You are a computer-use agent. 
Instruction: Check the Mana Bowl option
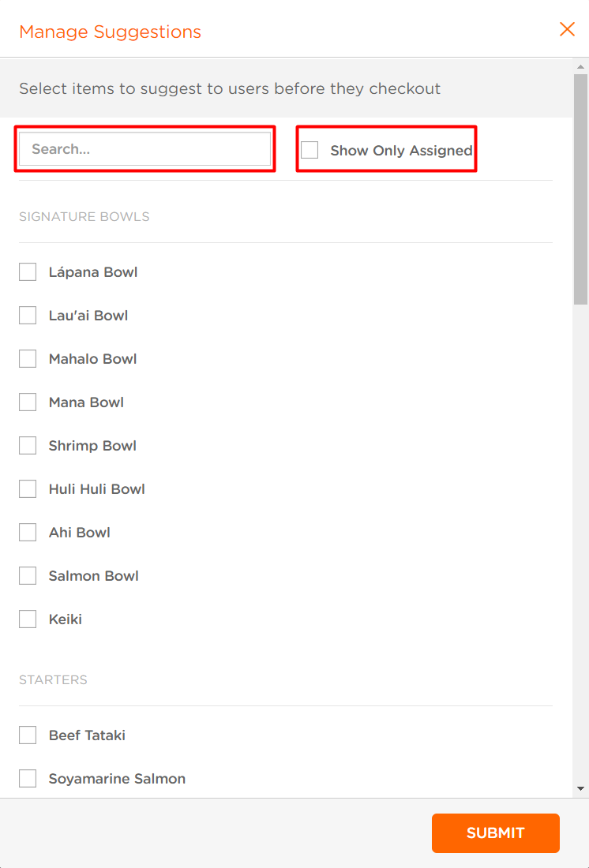click(28, 402)
